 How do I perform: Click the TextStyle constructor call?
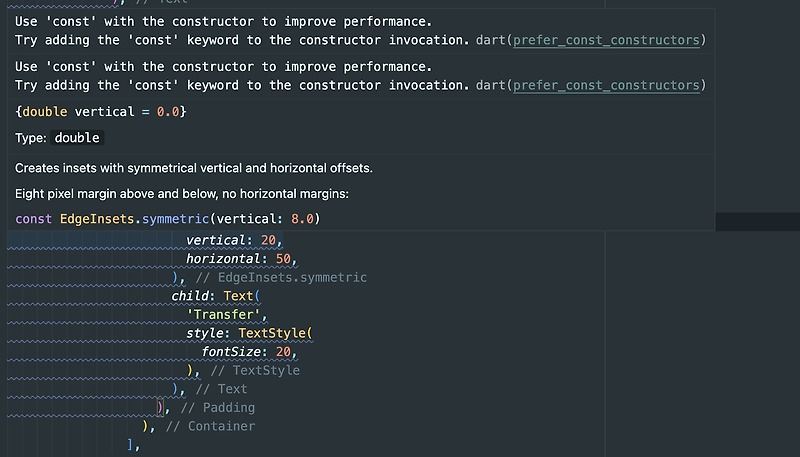[272, 333]
